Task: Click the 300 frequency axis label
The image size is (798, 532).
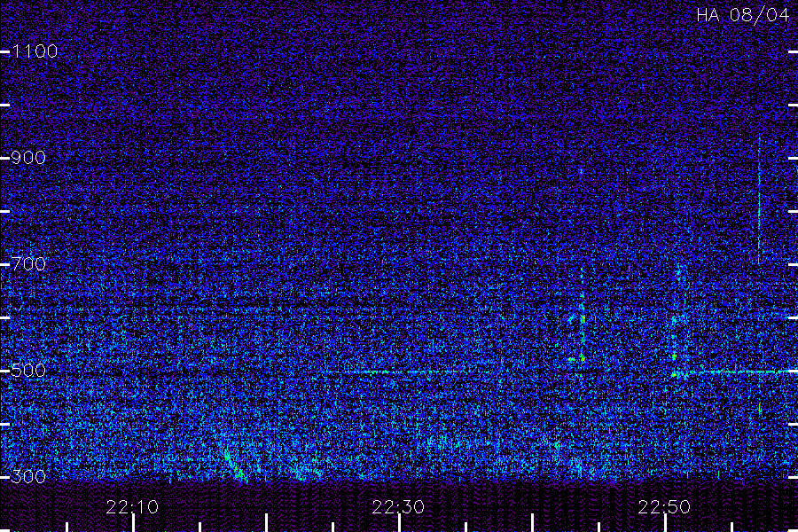Action: (28, 476)
